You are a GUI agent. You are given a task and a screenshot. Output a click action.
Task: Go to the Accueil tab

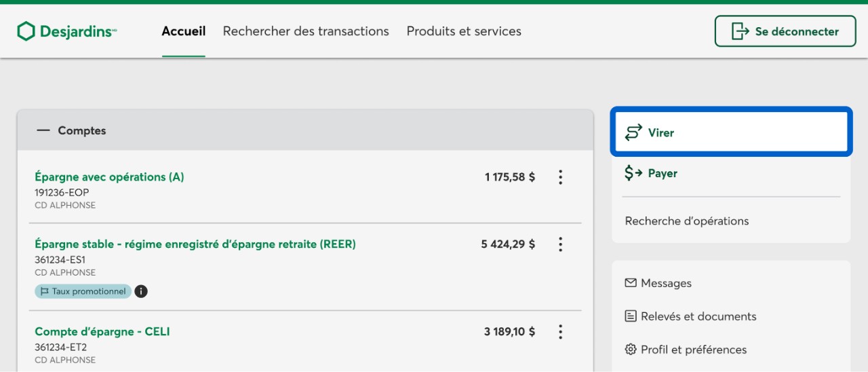point(183,31)
